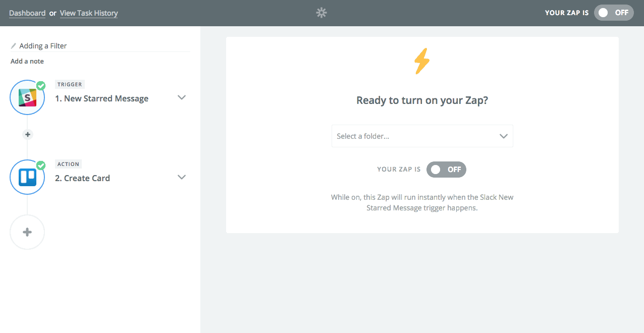This screenshot has width=644, height=333.
Task: Click the Slack trigger app icon
Action: click(27, 97)
